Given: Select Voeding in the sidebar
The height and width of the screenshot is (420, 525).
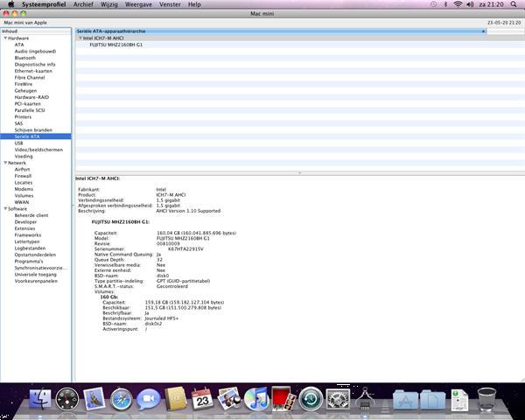Looking at the screenshot, I should [x=24, y=157].
